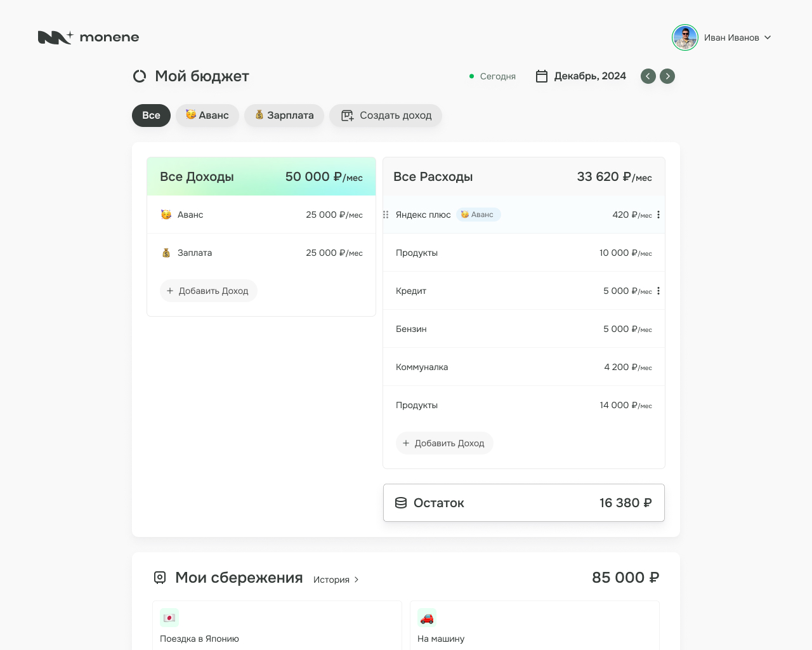Switch to the Аванс filter tab
Viewport: 812px width, 650px height.
pos(207,116)
